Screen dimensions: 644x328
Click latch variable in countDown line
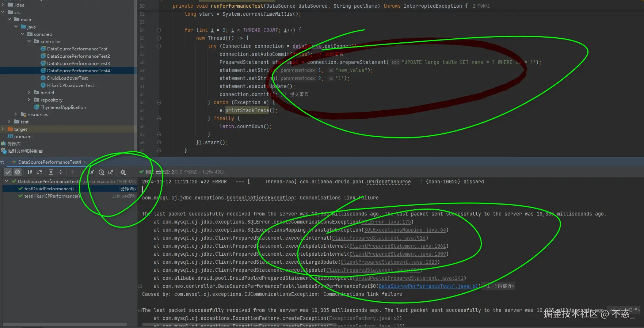click(x=227, y=127)
